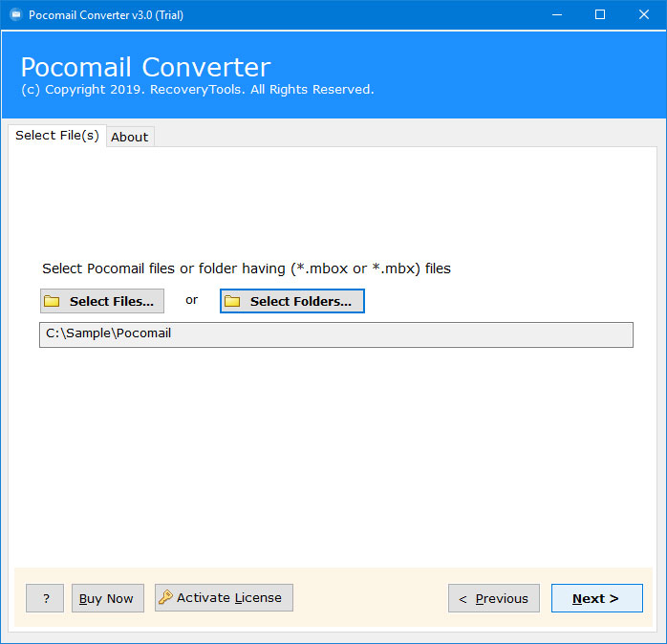667x644 pixels.
Task: Click the Pocomail Converter app icon in title bar
Action: (15, 15)
